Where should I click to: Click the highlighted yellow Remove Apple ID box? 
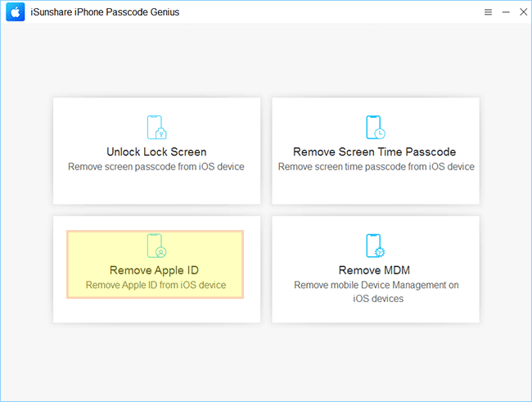(x=155, y=264)
